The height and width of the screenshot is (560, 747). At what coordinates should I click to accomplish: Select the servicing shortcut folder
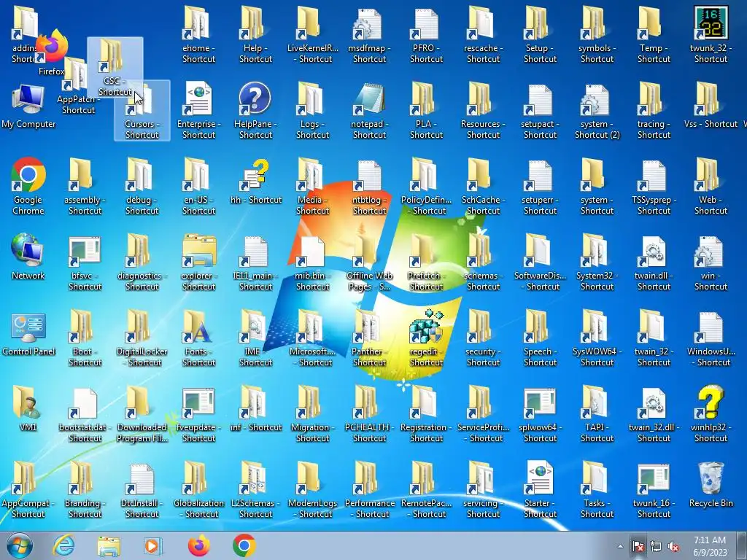[x=483, y=489]
